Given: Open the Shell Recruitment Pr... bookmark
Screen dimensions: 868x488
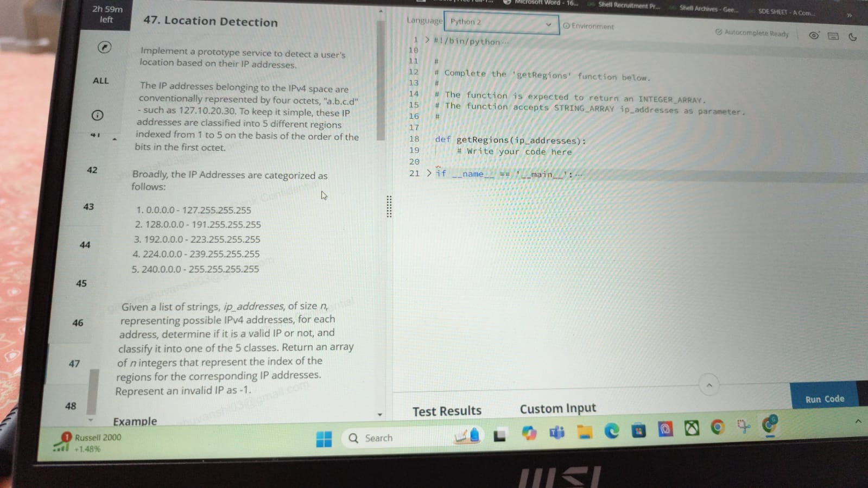Looking at the screenshot, I should (624, 5).
